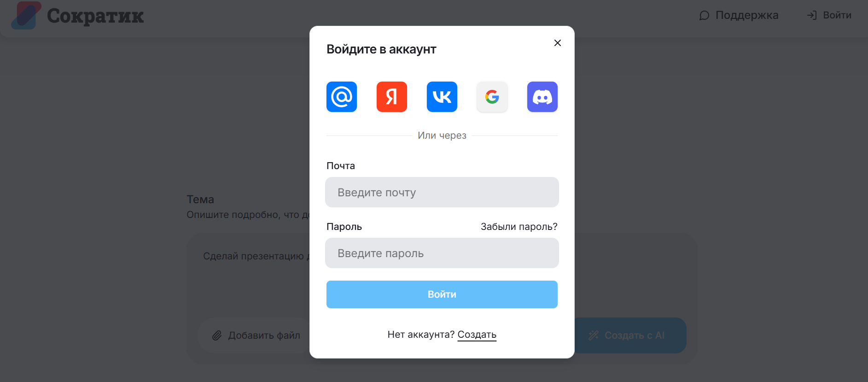
Task: Click the blue Войти submit button
Action: pyautogui.click(x=442, y=294)
